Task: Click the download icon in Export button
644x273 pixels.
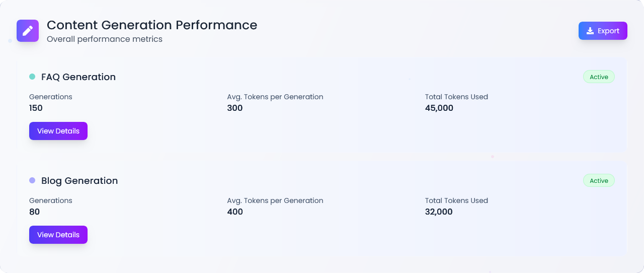Action: [590, 31]
